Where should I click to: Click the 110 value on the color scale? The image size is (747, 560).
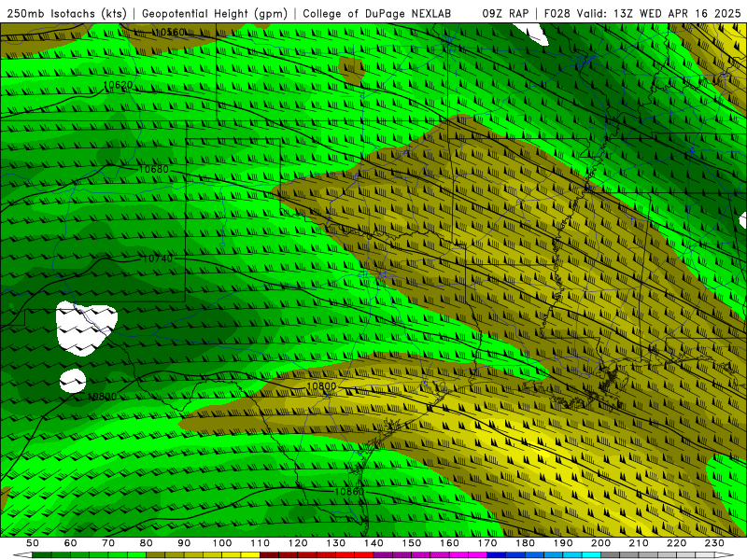click(261, 543)
